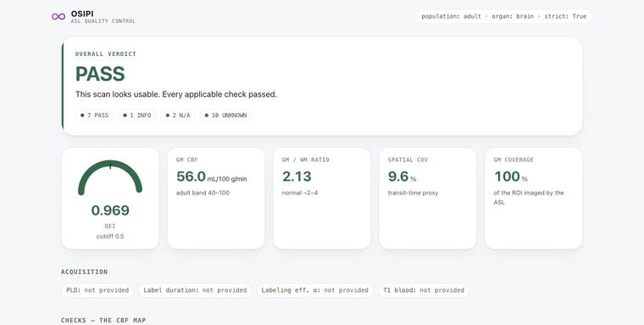Click the sentence 'This scan looks usable'
Screen dimensions: 644x325
[x=118, y=94]
